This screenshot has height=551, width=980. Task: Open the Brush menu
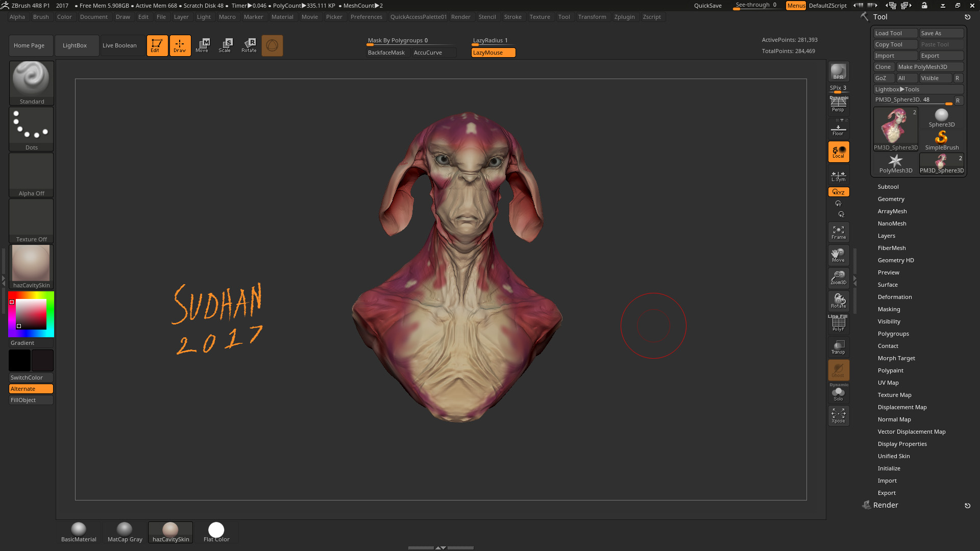coord(41,17)
